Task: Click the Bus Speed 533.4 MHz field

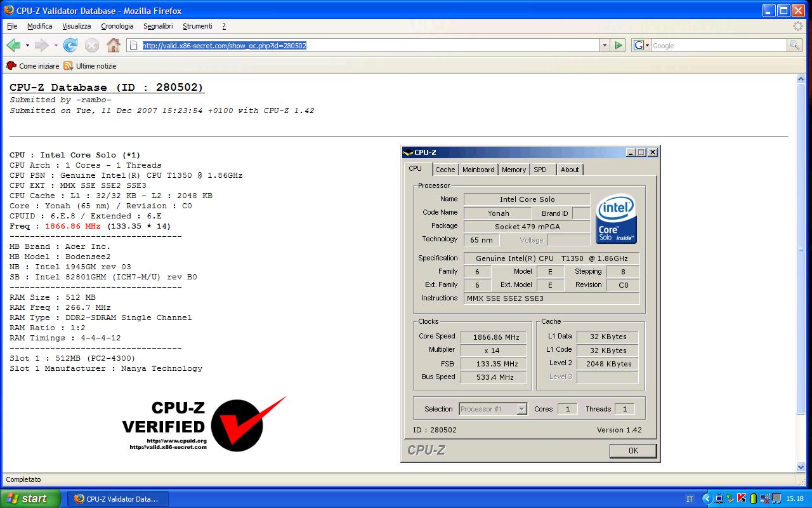Action: click(x=494, y=377)
